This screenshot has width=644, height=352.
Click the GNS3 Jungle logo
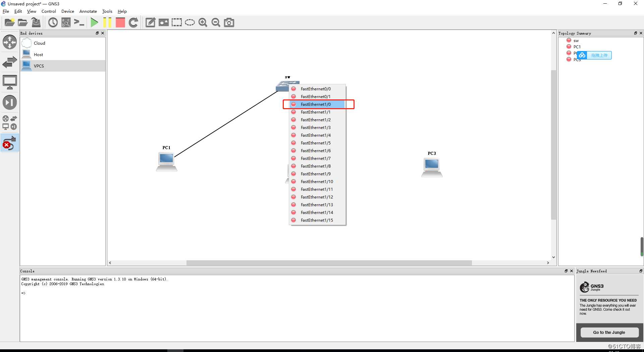592,287
